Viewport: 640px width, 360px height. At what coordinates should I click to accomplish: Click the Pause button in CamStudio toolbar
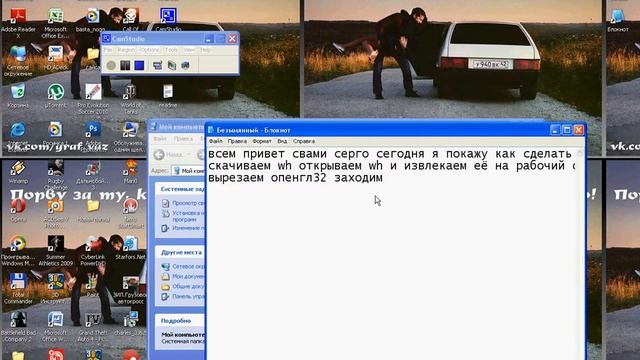[125, 65]
